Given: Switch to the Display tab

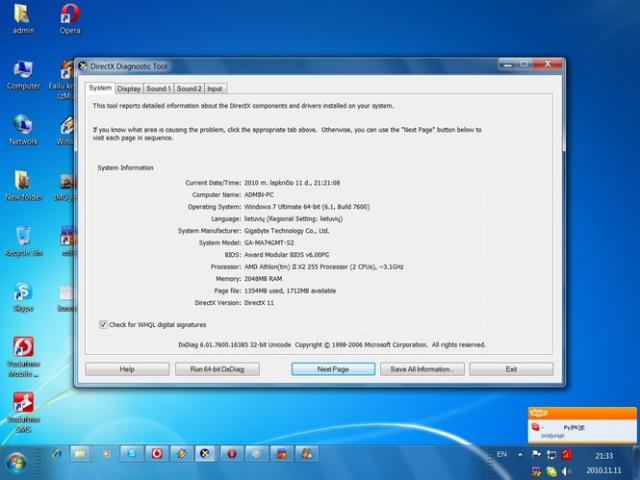Looking at the screenshot, I should 128,88.
